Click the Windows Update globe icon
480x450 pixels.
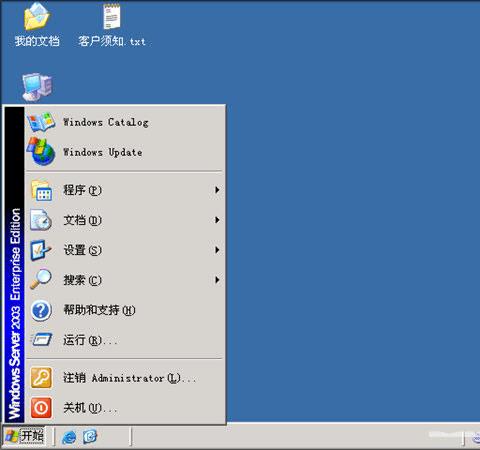[41, 152]
